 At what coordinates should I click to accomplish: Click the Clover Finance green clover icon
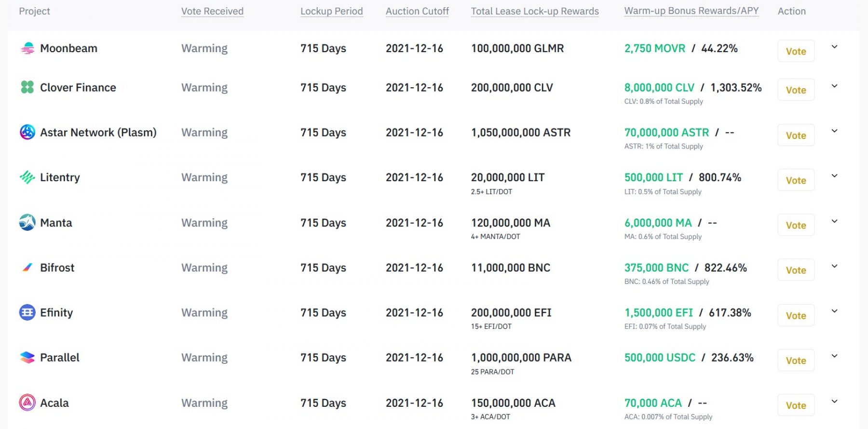(x=27, y=87)
